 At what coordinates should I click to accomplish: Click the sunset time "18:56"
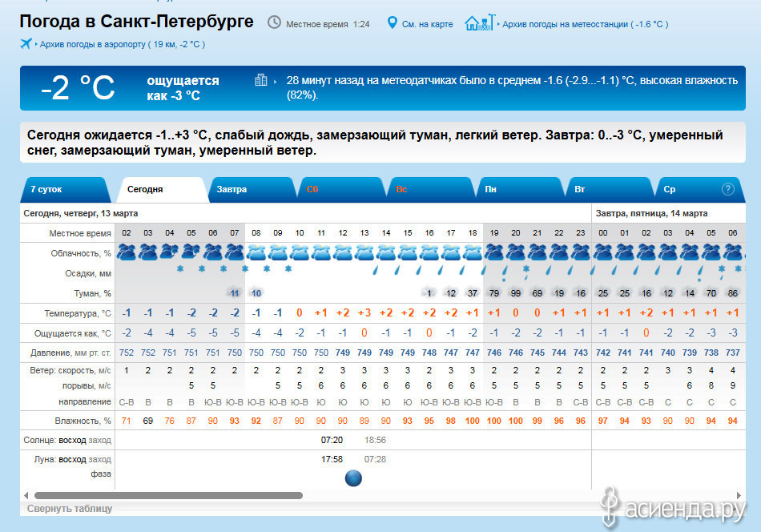[375, 440]
